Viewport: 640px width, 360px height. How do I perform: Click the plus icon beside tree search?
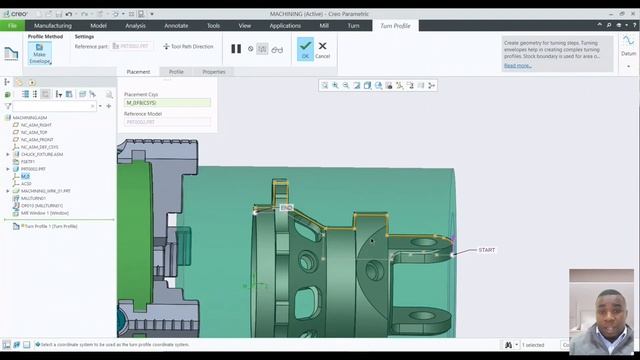tap(109, 106)
